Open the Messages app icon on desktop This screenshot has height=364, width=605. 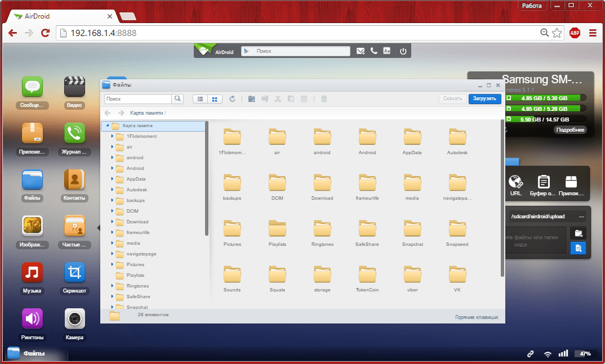(x=33, y=87)
